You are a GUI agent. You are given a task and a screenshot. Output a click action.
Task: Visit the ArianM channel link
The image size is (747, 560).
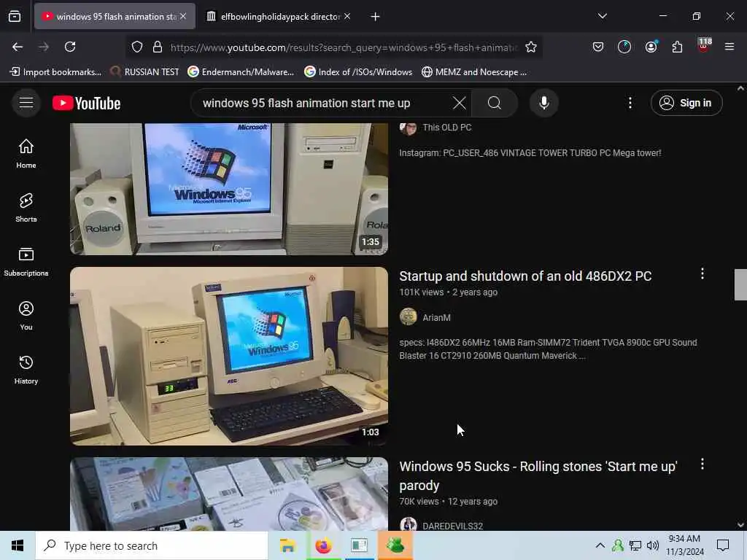436,318
